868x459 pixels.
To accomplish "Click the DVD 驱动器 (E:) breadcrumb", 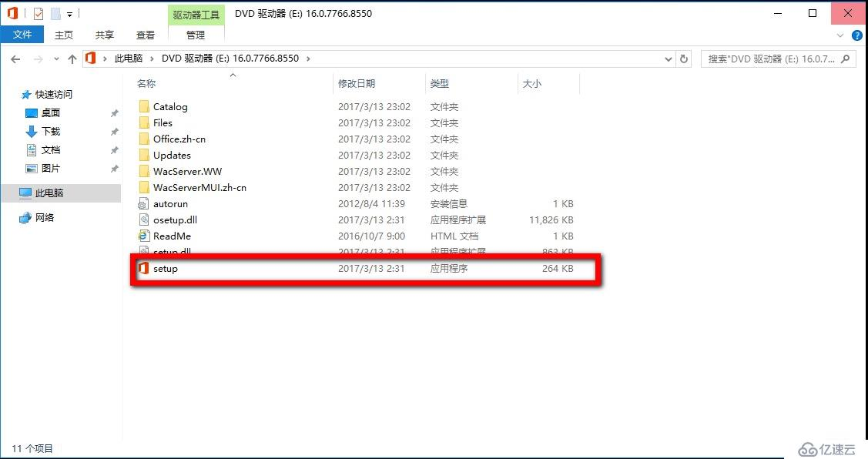I will click(230, 58).
